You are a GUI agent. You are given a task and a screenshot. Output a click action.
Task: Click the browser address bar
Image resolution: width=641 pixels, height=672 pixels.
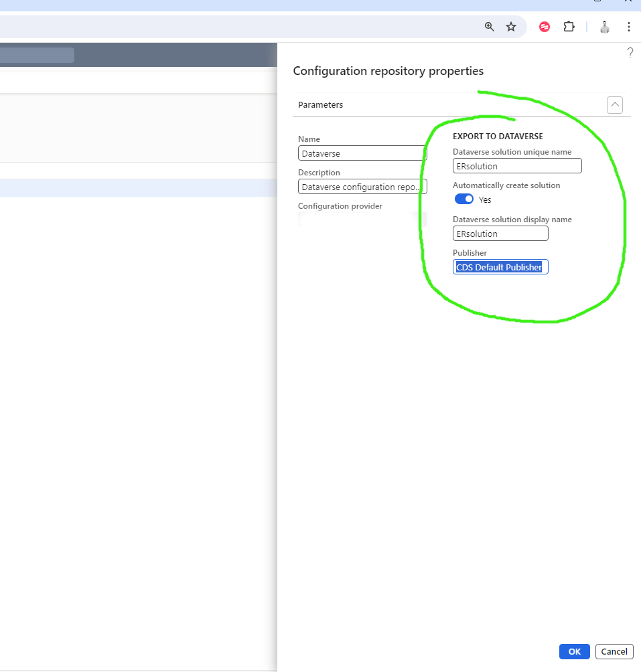coord(234,27)
